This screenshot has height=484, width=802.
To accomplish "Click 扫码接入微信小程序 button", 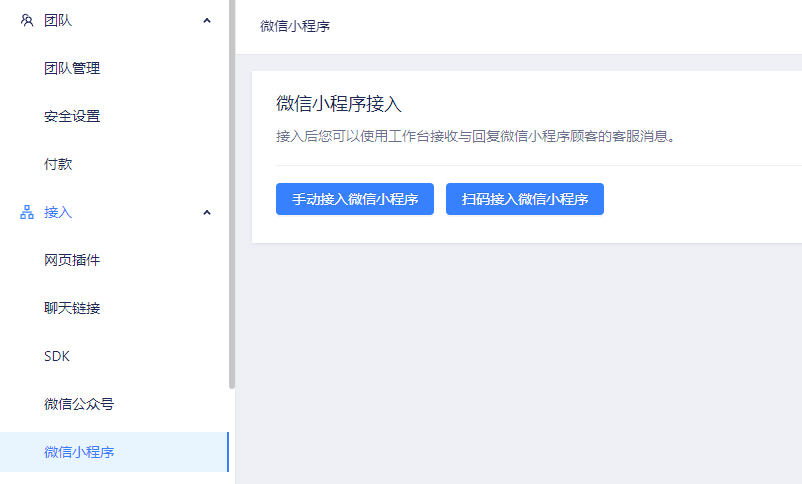I will tap(525, 199).
